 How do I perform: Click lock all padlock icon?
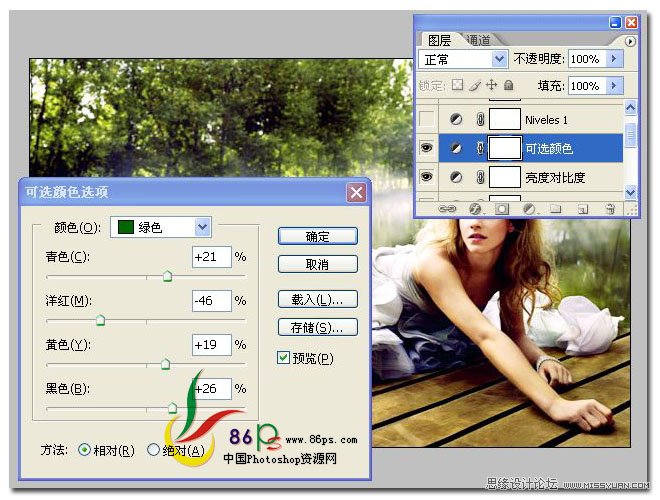pos(509,85)
